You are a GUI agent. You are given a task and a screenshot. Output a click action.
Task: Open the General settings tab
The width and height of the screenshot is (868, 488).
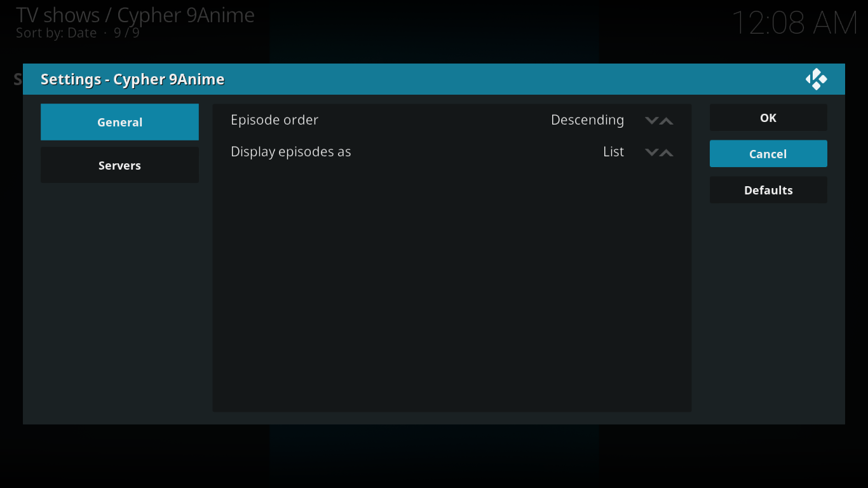click(x=119, y=122)
